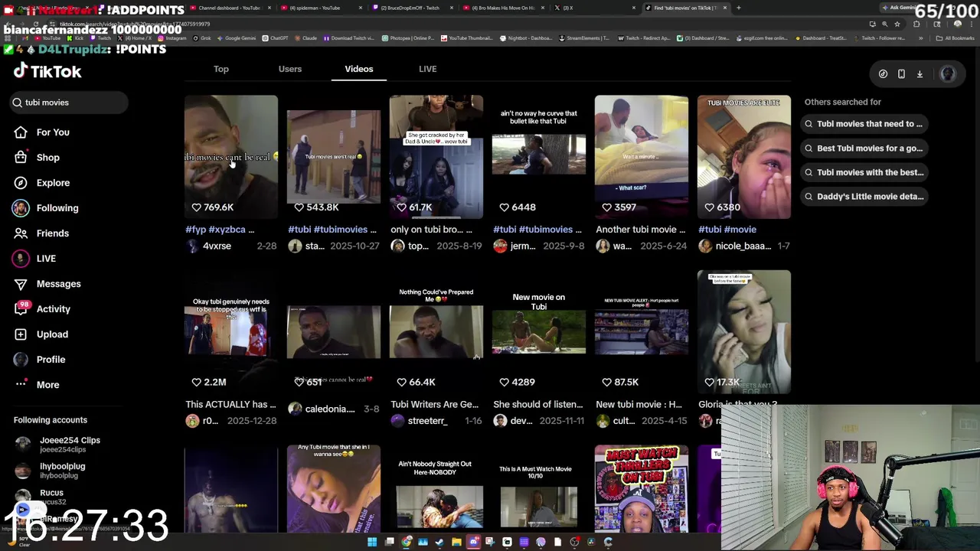Focus the 'tubi movies' search field

coord(69,103)
